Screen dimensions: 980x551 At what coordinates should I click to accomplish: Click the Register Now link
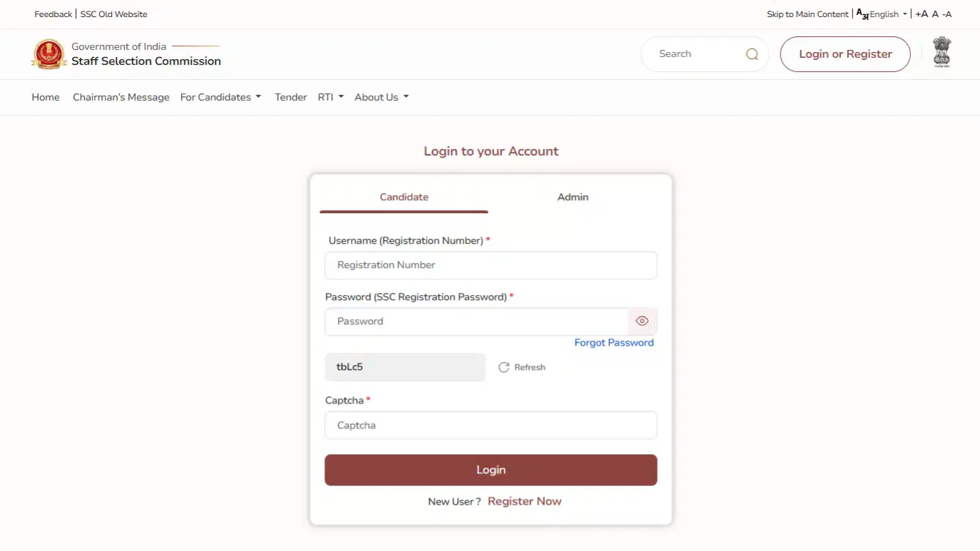coord(524,501)
